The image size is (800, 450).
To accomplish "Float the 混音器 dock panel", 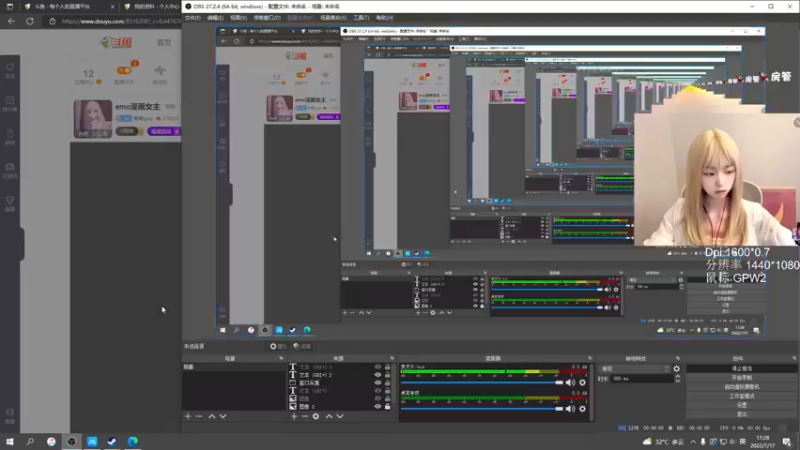I will coord(590,358).
